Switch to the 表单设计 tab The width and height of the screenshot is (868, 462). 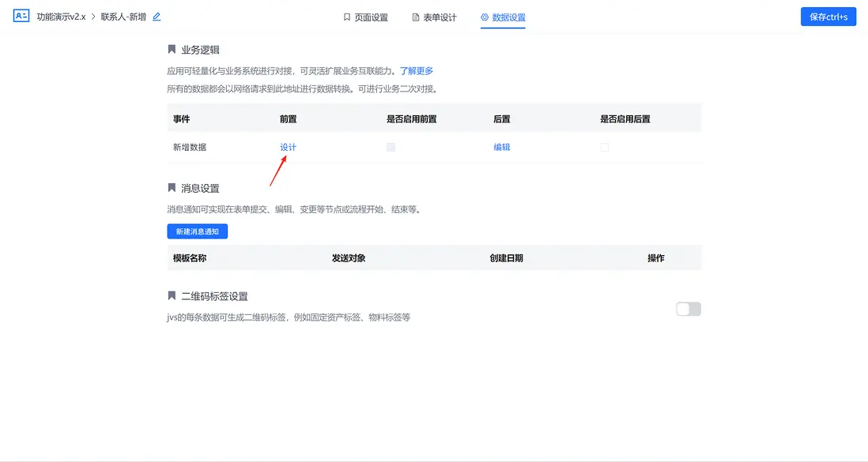click(435, 17)
